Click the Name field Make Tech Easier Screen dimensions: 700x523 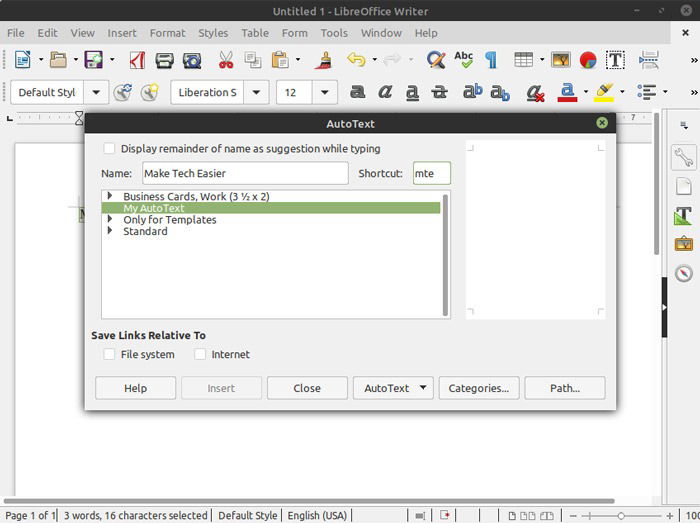click(x=245, y=173)
